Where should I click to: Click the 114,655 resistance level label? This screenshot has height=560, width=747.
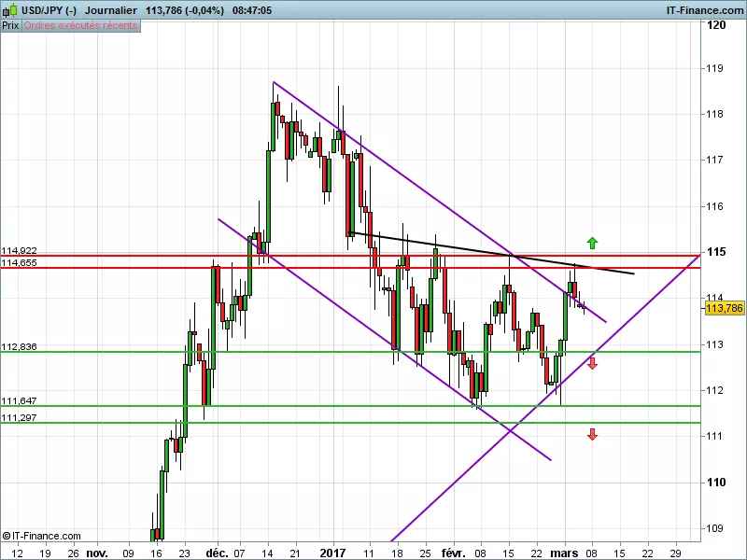click(x=19, y=262)
